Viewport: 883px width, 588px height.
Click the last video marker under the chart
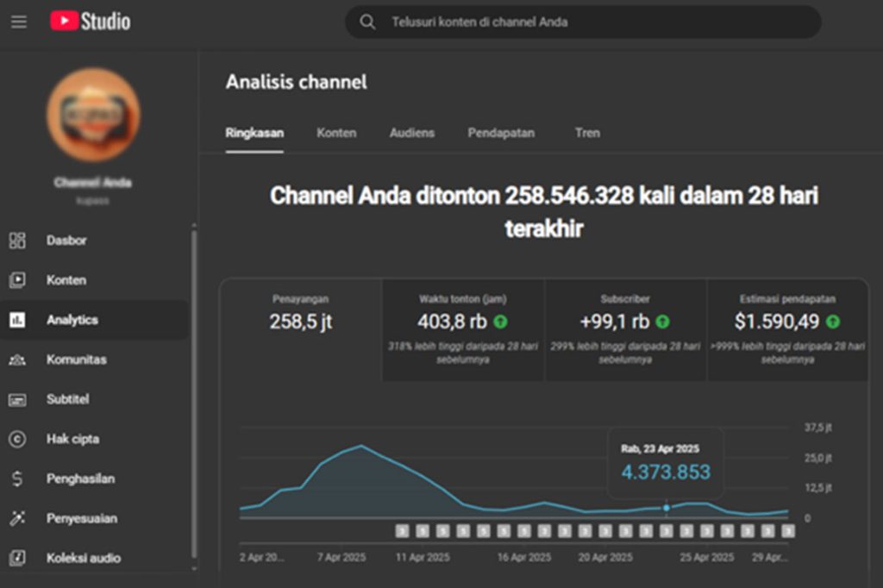(x=788, y=531)
